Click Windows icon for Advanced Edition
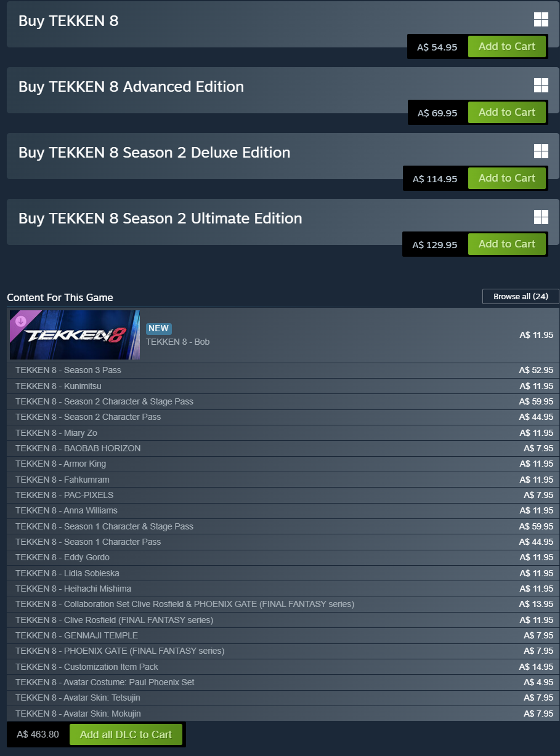560x756 pixels. [541, 86]
